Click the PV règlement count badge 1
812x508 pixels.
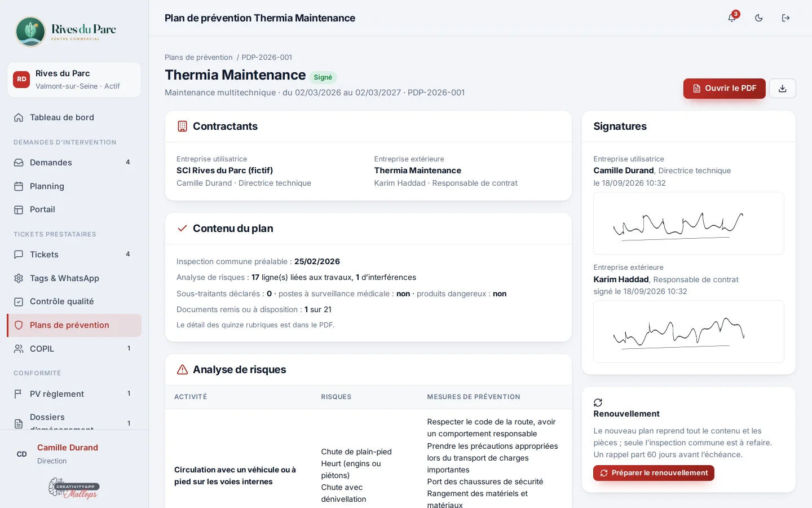pyautogui.click(x=129, y=394)
